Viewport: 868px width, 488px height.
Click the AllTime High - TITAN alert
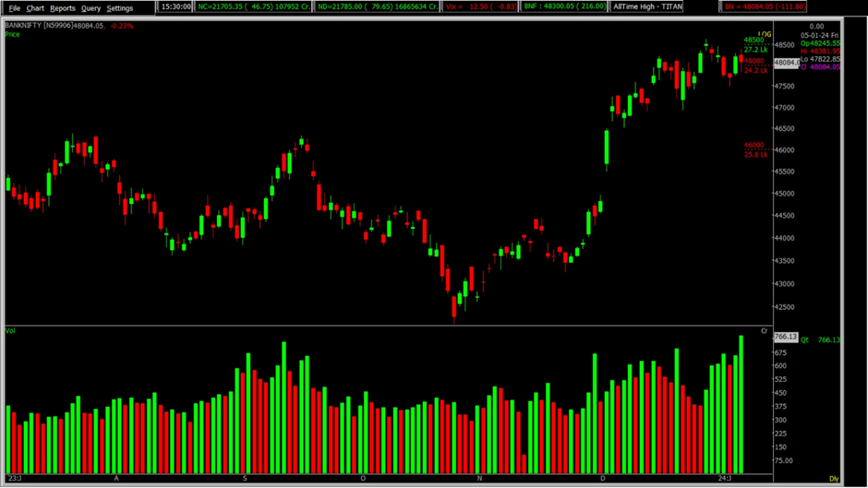[647, 6]
